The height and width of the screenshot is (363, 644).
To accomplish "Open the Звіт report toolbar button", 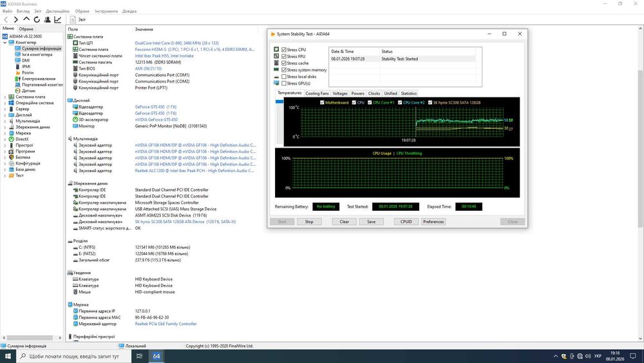I will (78, 19).
